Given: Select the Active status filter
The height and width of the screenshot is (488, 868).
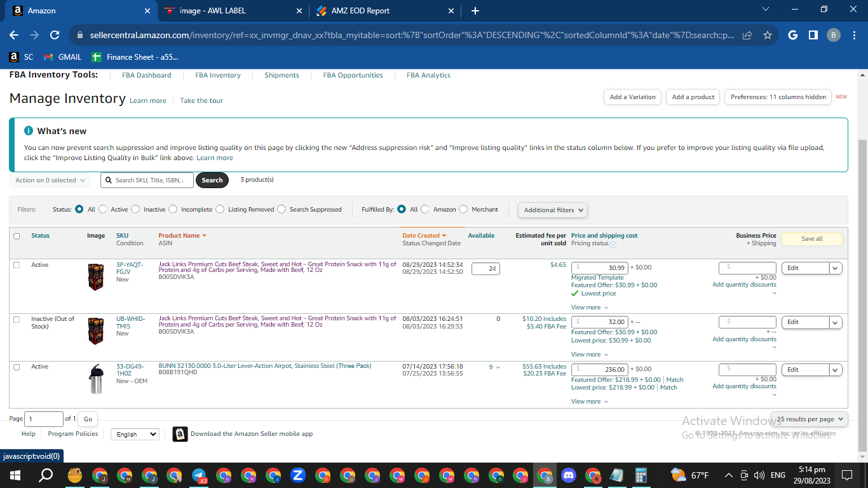Looking at the screenshot, I should click(x=104, y=209).
